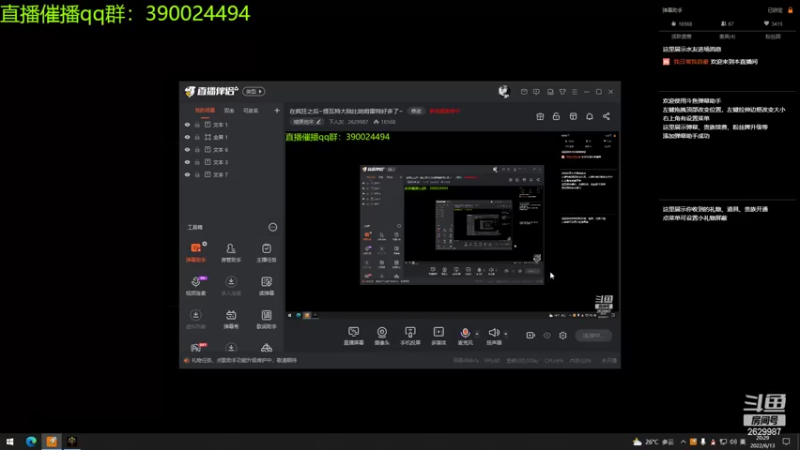Open the 视频连麦 video co-stream tool

196,285
